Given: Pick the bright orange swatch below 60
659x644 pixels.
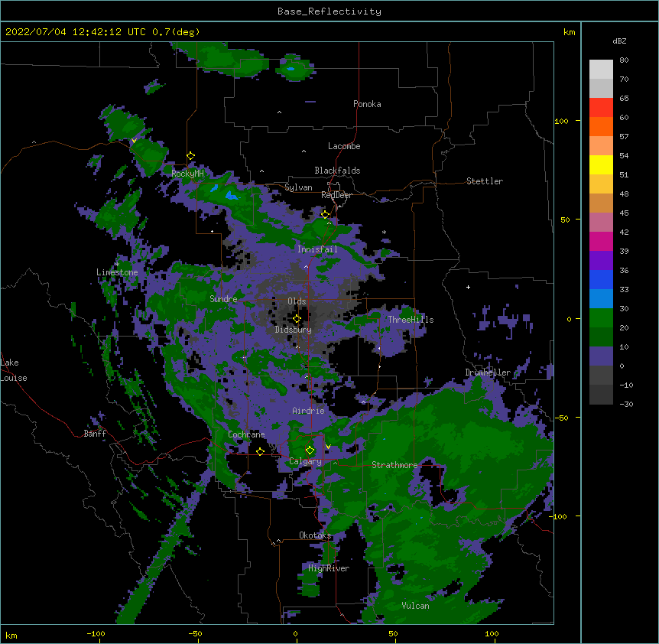Looking at the screenshot, I should coord(601,126).
